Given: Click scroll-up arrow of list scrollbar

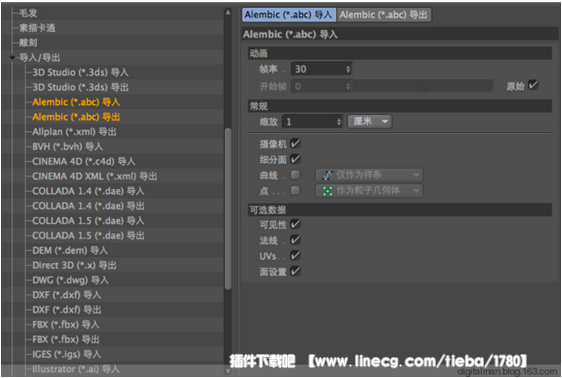Looking at the screenshot, I should (x=228, y=13).
